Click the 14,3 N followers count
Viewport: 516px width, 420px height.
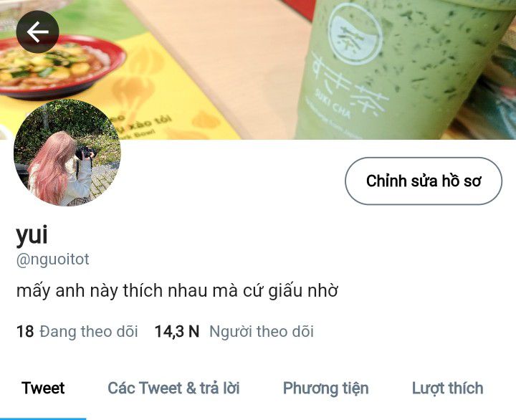177,331
